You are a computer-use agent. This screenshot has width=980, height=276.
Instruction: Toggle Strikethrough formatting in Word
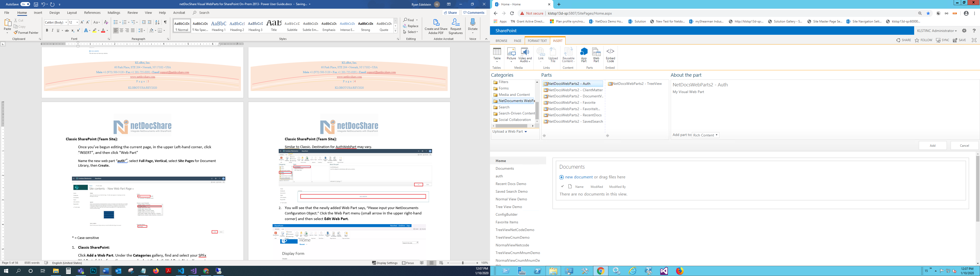[x=67, y=30]
